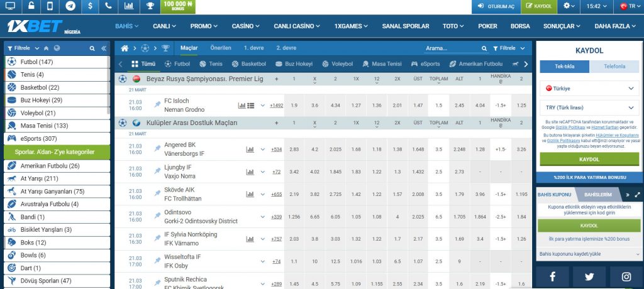The image size is (644, 289).
Task: Pin the FC Isloch match
Action: click(x=157, y=105)
